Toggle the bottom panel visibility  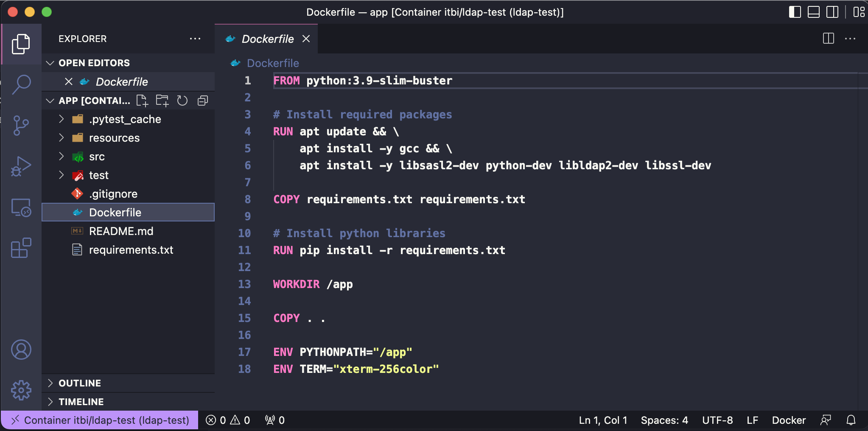tap(813, 12)
